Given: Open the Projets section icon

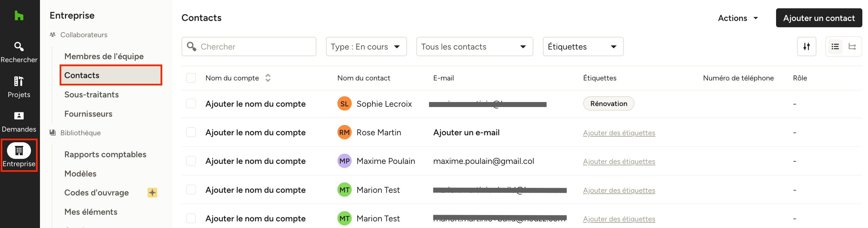Looking at the screenshot, I should (19, 81).
